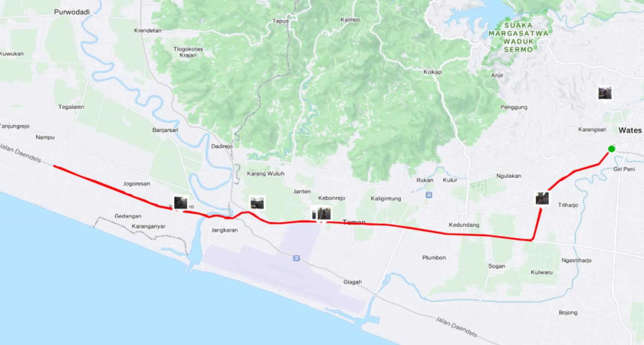
Task: Click the train station icon near Rukan
Action: [x=429, y=195]
